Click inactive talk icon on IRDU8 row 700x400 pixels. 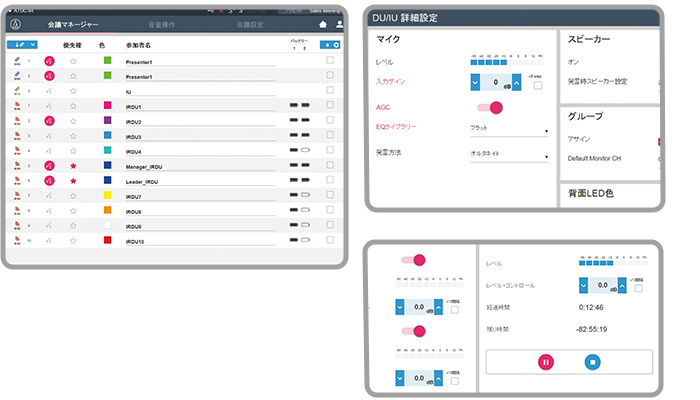[x=49, y=211]
